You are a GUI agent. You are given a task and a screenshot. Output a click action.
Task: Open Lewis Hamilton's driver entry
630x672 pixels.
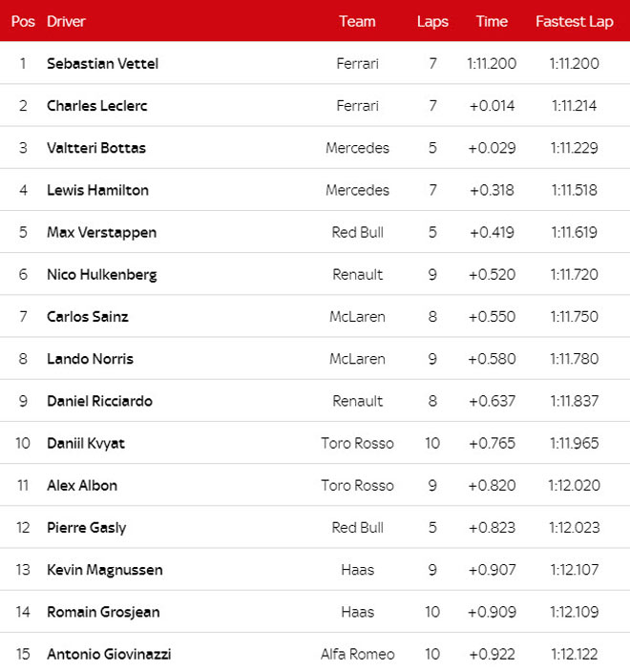(x=97, y=190)
